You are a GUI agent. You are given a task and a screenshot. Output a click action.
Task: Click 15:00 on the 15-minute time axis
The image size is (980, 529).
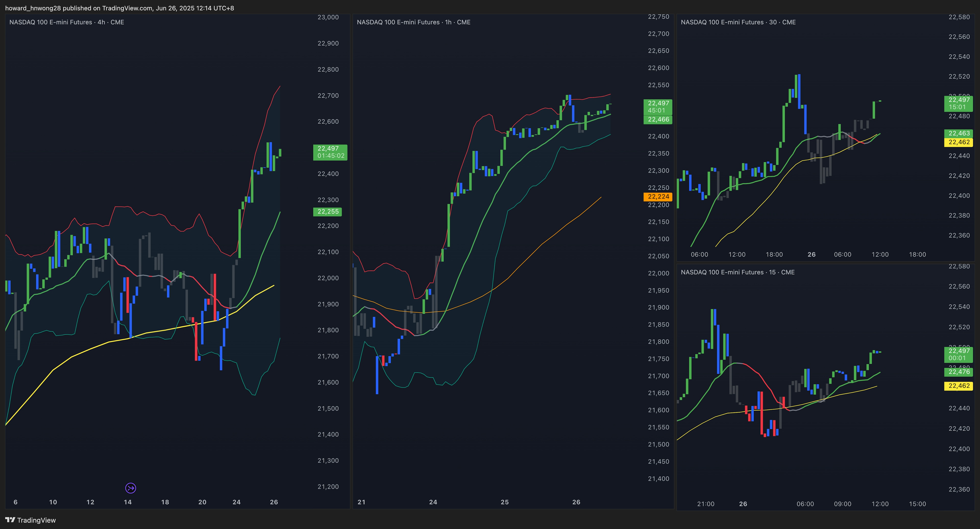click(918, 504)
